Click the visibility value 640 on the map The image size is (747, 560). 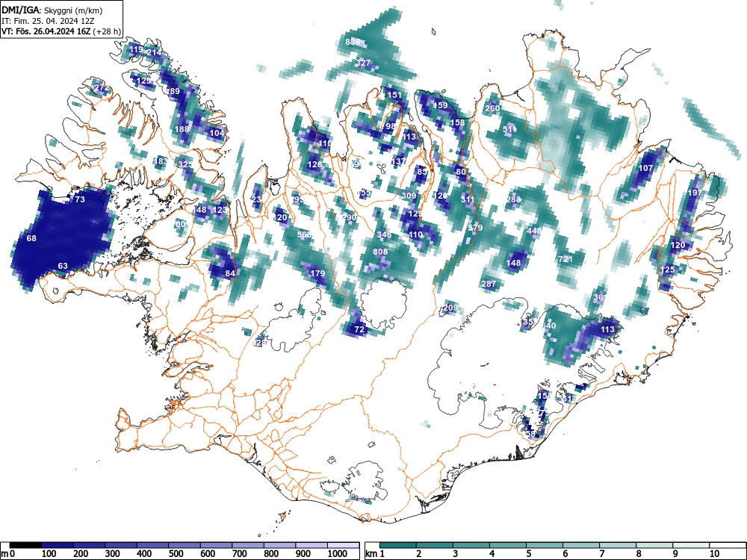(x=549, y=326)
